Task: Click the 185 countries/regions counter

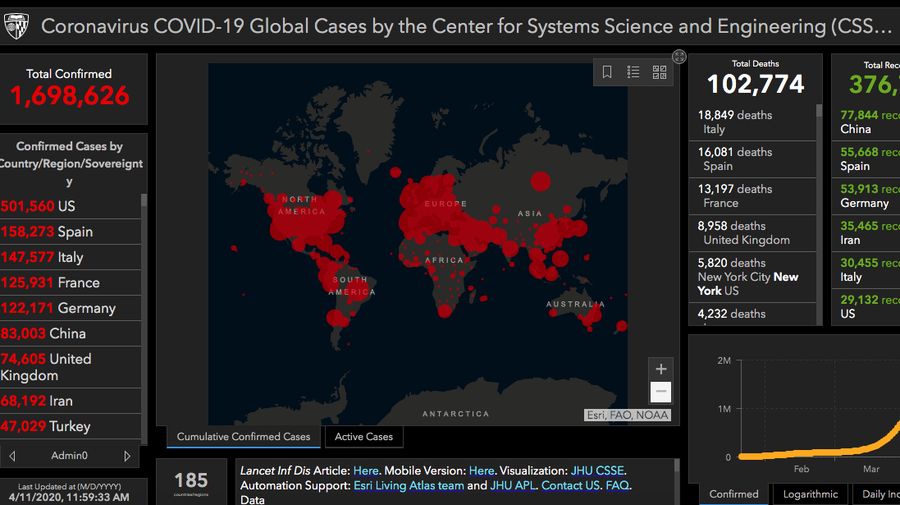Action: [x=191, y=482]
